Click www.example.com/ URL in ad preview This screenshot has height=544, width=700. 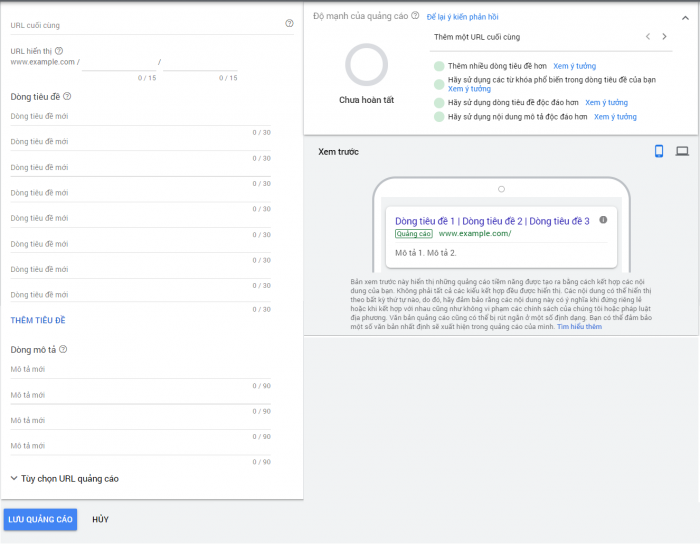[475, 233]
